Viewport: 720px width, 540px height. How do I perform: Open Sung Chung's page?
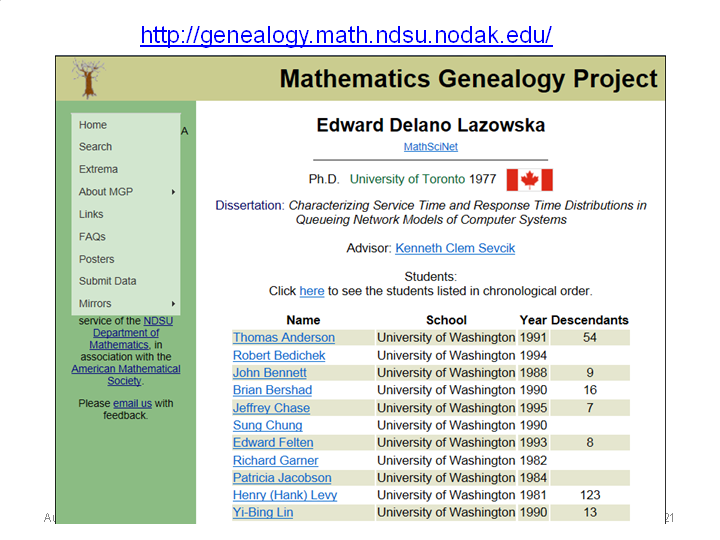click(x=267, y=425)
